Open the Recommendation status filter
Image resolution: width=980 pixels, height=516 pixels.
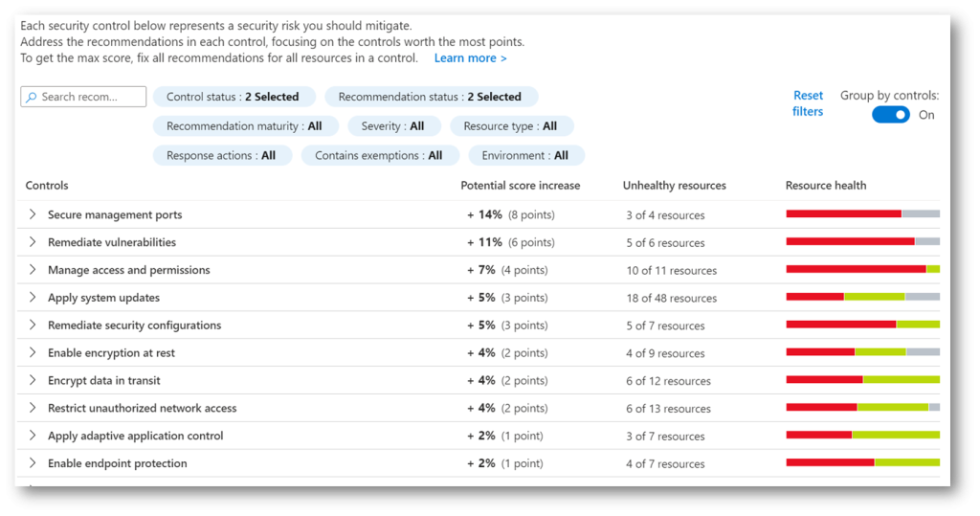(431, 97)
